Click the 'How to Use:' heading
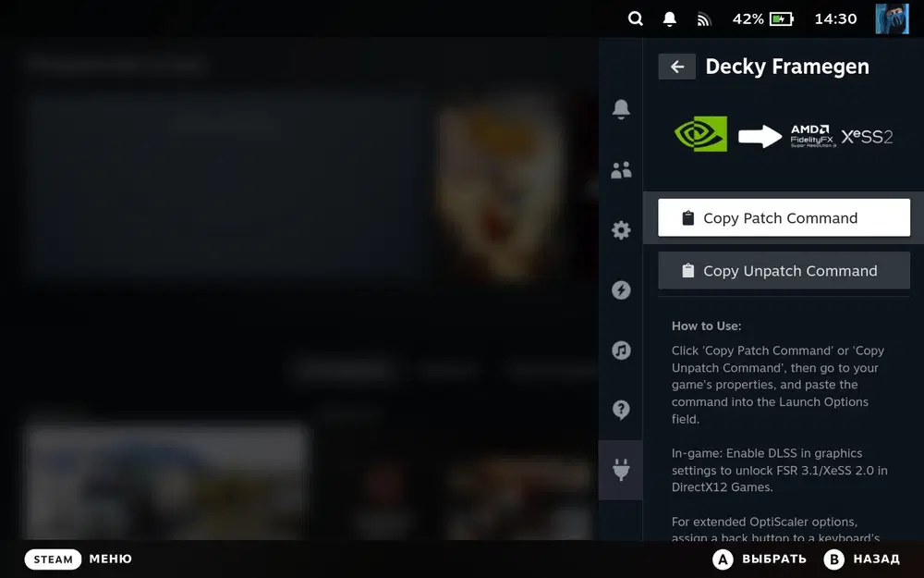This screenshot has height=578, width=924. point(707,326)
